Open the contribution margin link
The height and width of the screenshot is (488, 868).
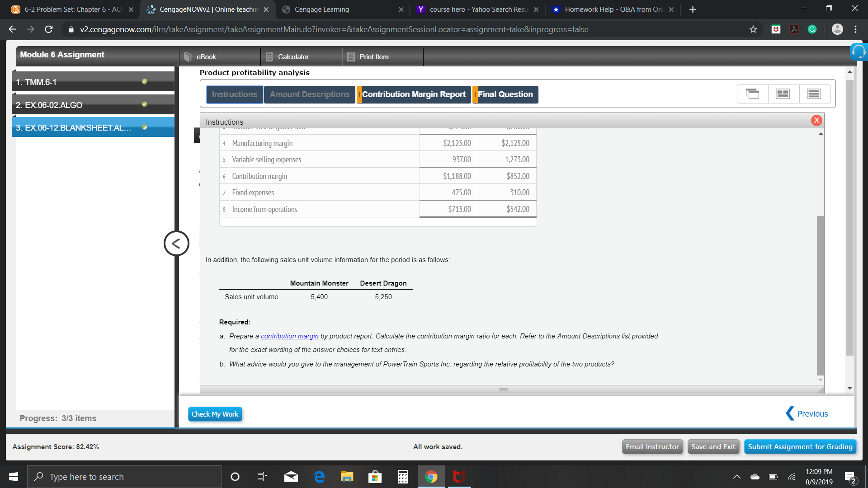point(289,336)
